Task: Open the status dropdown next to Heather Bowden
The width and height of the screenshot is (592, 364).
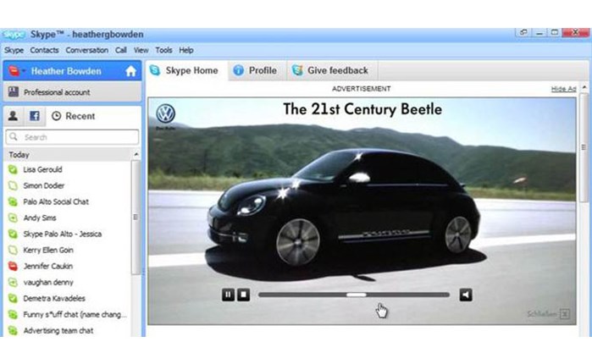Action: coord(24,71)
